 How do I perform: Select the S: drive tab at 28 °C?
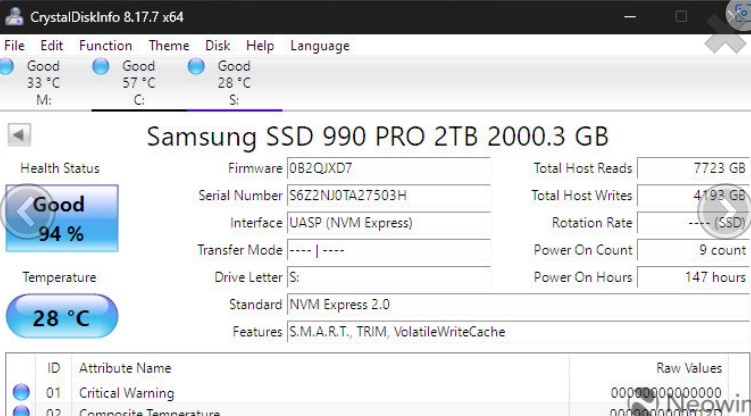[x=234, y=83]
